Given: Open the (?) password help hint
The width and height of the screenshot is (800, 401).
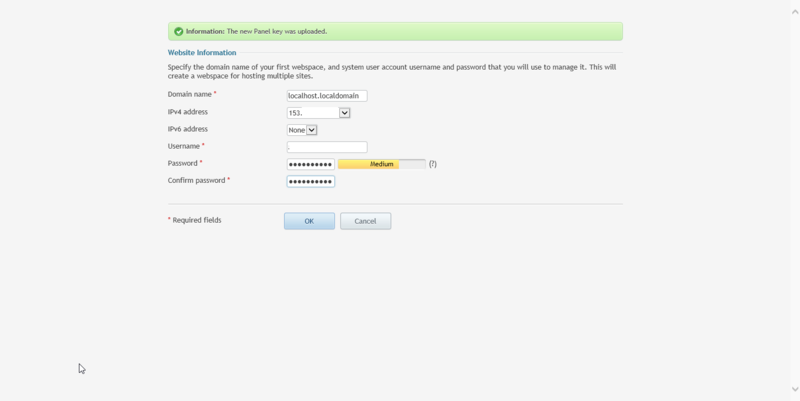Looking at the screenshot, I should [433, 164].
